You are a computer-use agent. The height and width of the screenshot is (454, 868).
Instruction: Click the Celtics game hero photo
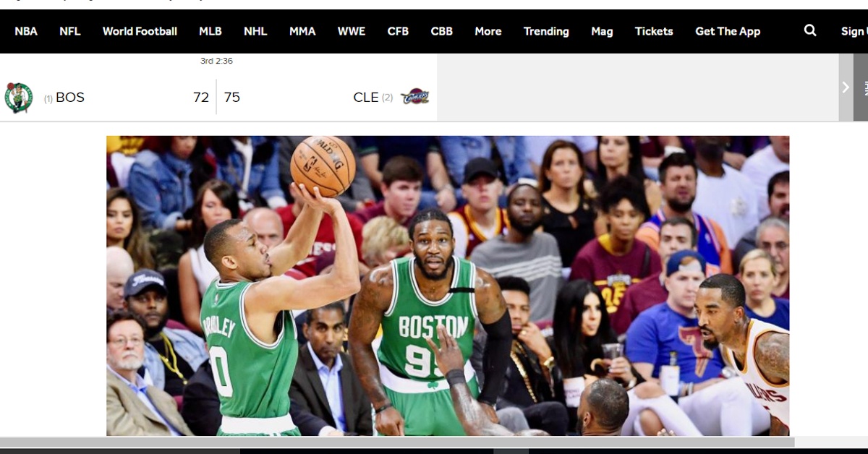[x=448, y=286]
